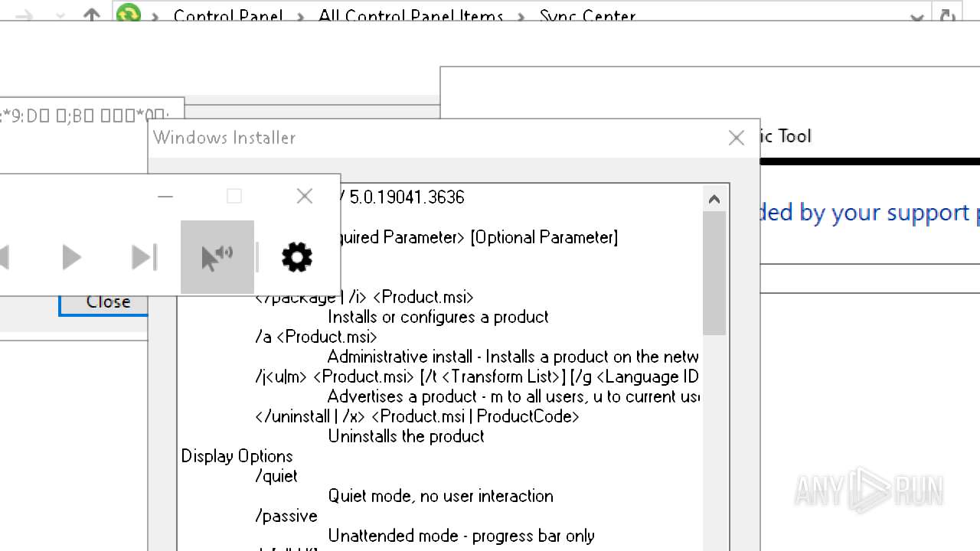
Task: Click the Close button in dialog
Action: [x=104, y=302]
